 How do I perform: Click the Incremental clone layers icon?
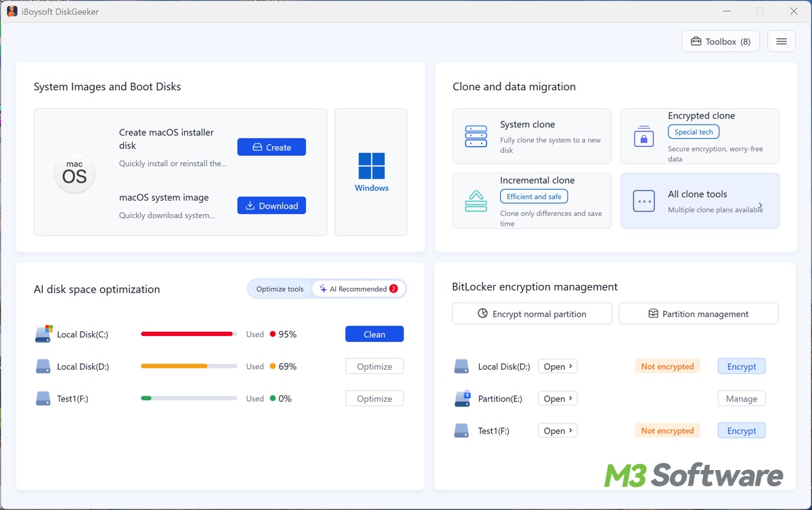476,200
